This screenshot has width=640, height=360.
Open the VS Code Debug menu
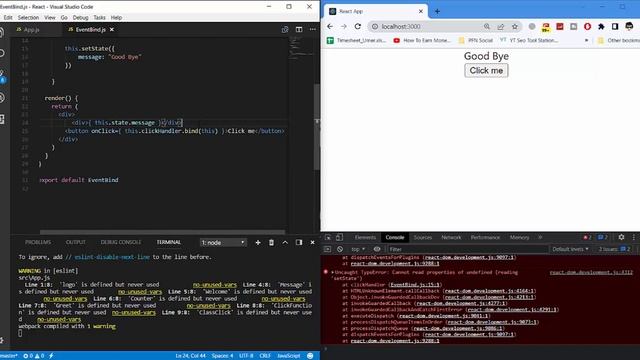click(80, 18)
